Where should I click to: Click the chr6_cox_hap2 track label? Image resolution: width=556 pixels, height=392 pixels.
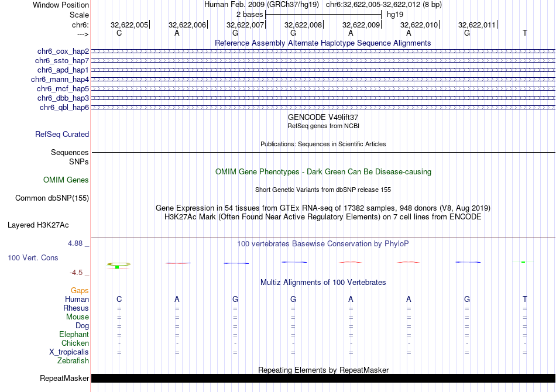coord(63,51)
